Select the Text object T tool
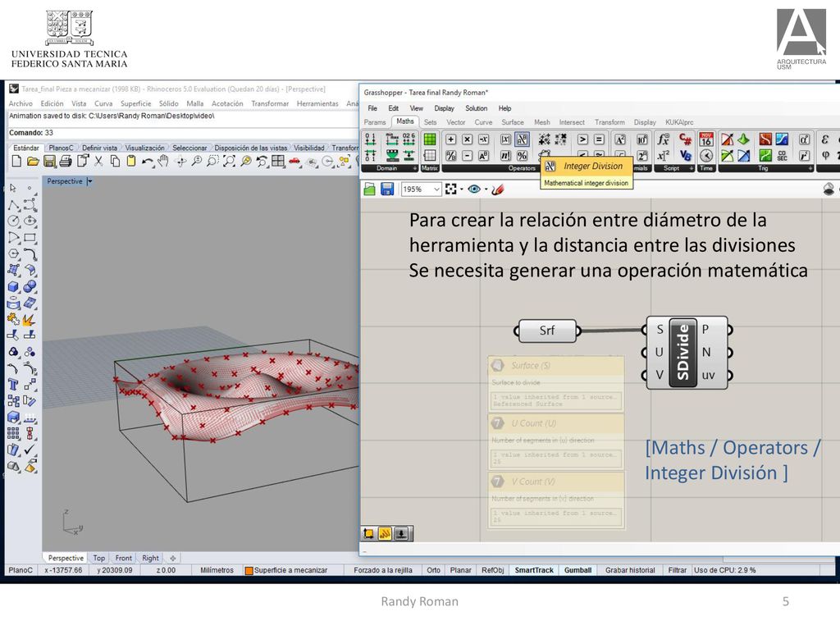Image resolution: width=840 pixels, height=630 pixels. (13, 384)
